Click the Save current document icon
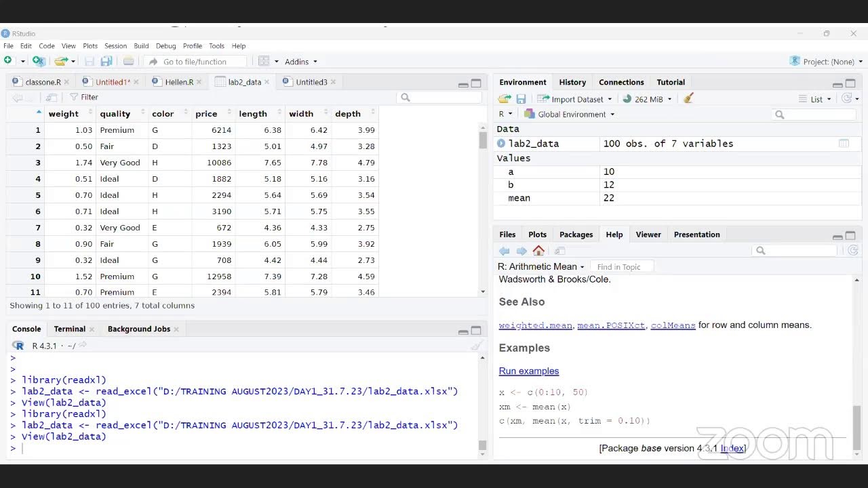This screenshot has width=868, height=488. click(91, 61)
